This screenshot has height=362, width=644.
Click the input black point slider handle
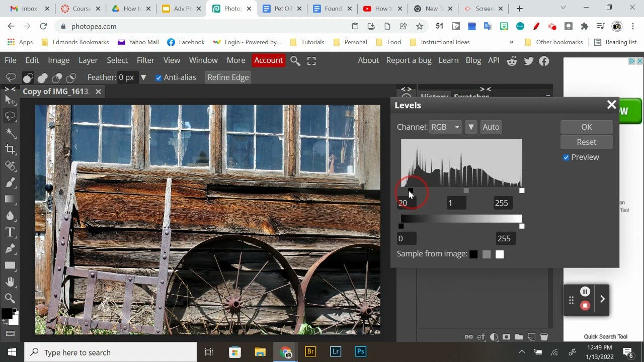411,191
